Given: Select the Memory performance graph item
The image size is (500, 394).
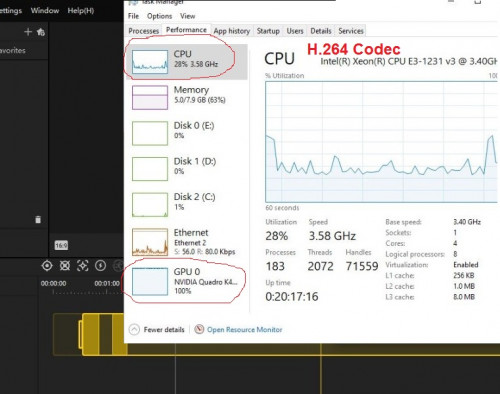Looking at the screenshot, I should [x=187, y=97].
